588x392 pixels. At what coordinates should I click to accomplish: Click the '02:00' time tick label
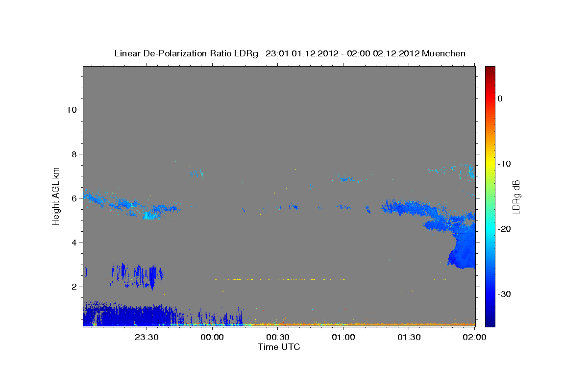pos(474,337)
